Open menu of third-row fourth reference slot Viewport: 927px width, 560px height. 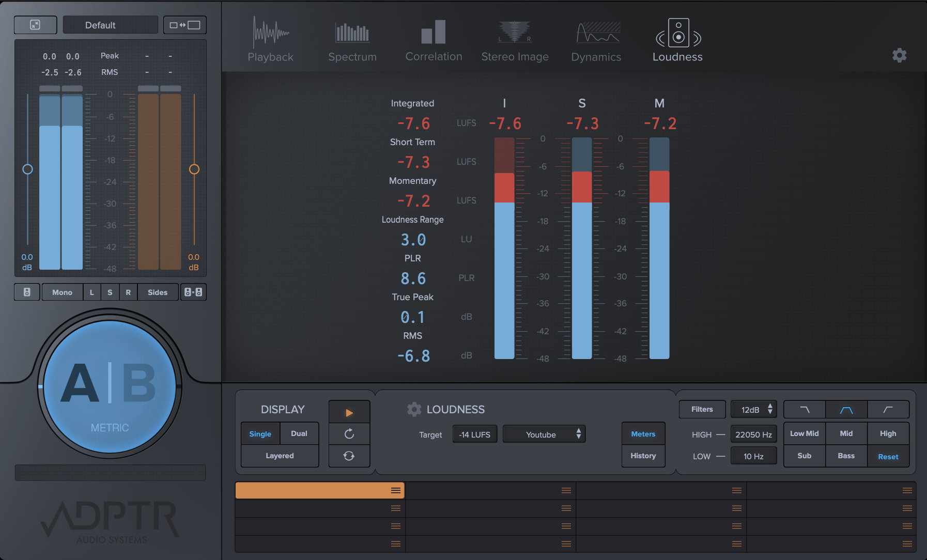907,526
